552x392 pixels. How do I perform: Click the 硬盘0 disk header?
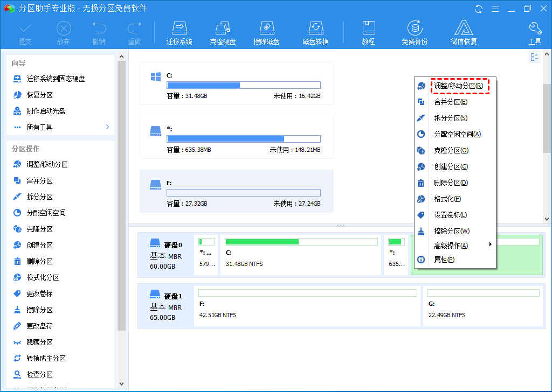(x=165, y=255)
